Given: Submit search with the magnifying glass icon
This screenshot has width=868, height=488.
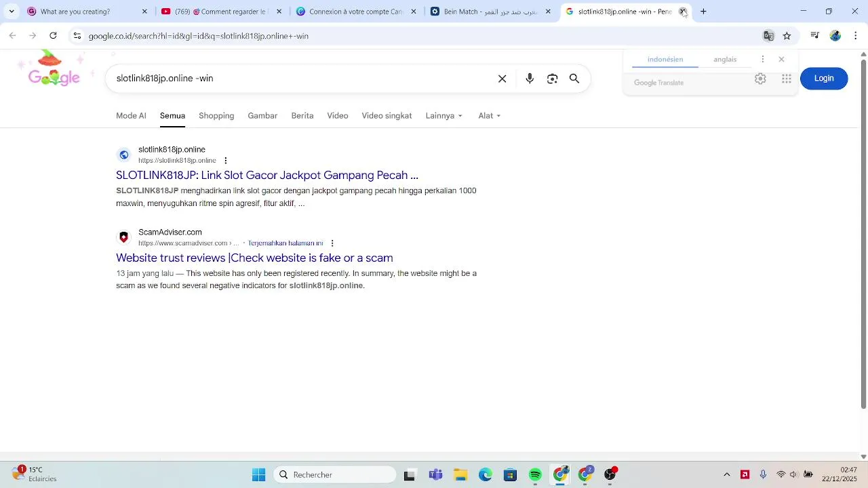Looking at the screenshot, I should pos(574,79).
